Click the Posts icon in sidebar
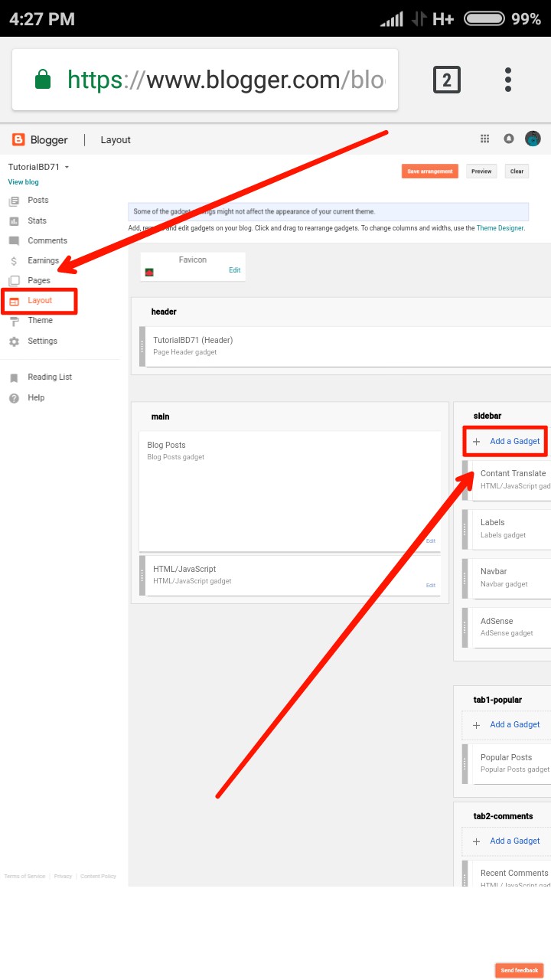This screenshot has height=980, width=551. click(14, 201)
